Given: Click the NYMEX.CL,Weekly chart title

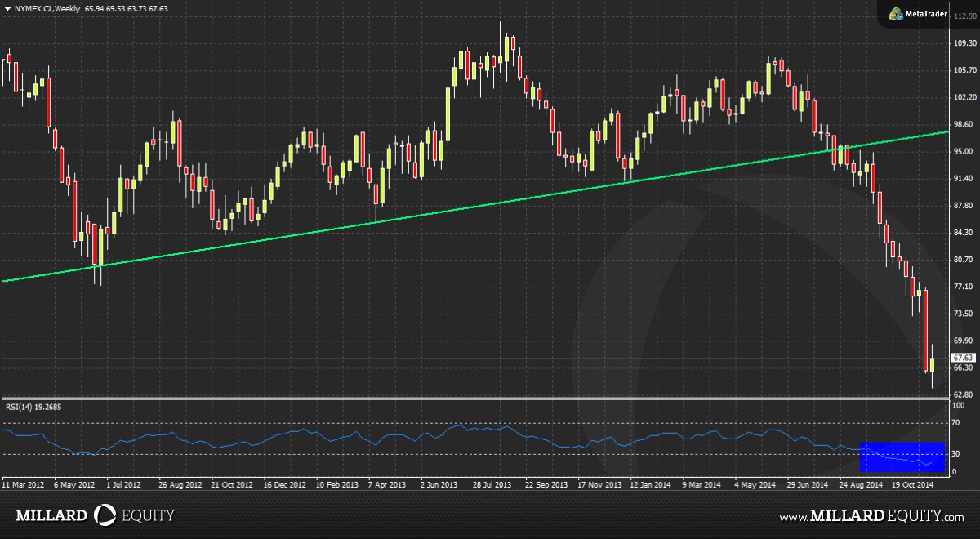Looking at the screenshot, I should point(47,9).
